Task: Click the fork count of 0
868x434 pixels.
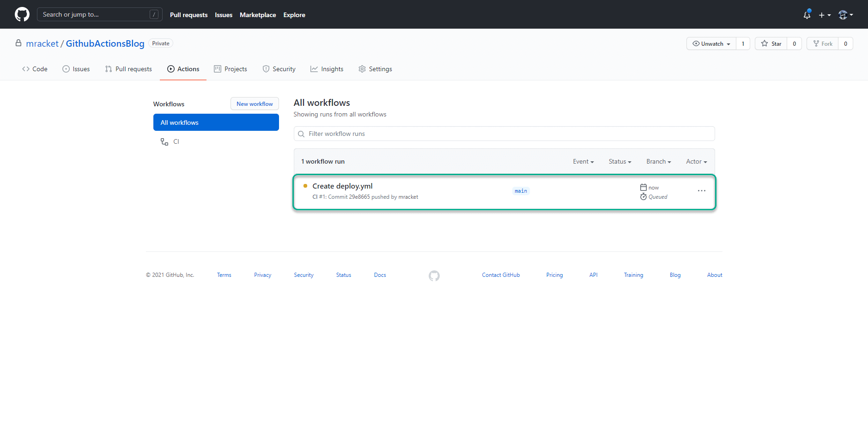Action: (845, 43)
